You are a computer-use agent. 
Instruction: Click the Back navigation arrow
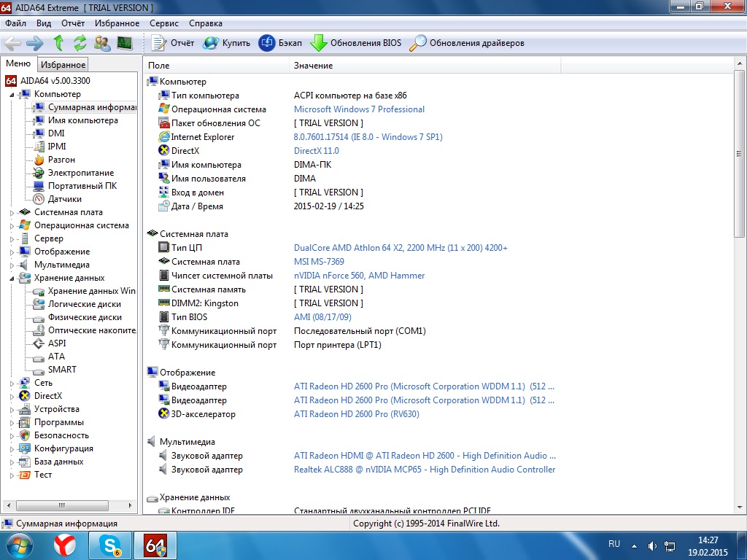[x=13, y=43]
